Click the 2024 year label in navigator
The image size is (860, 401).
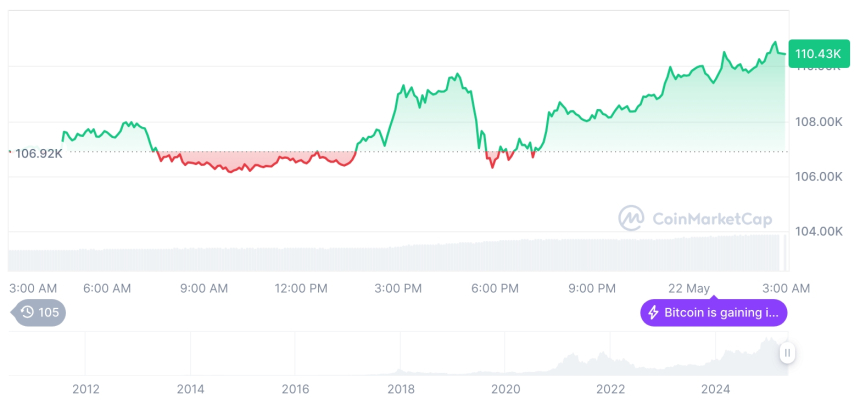[x=716, y=389]
